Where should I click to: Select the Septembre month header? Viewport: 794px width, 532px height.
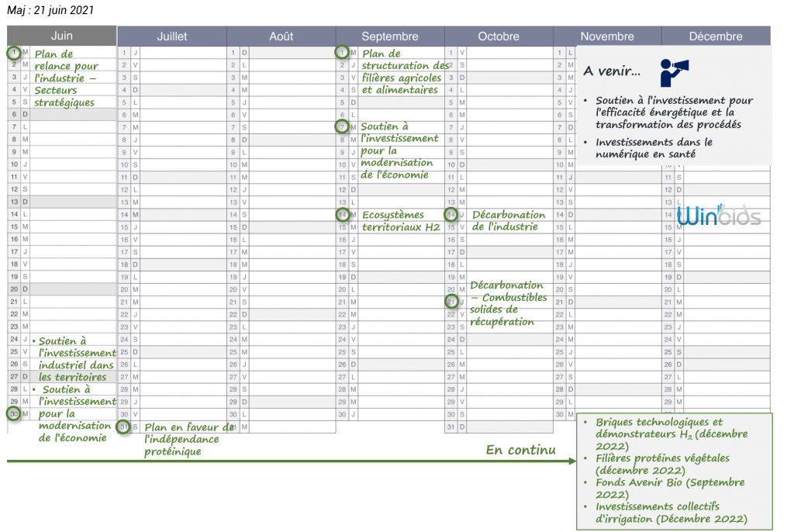(x=390, y=36)
